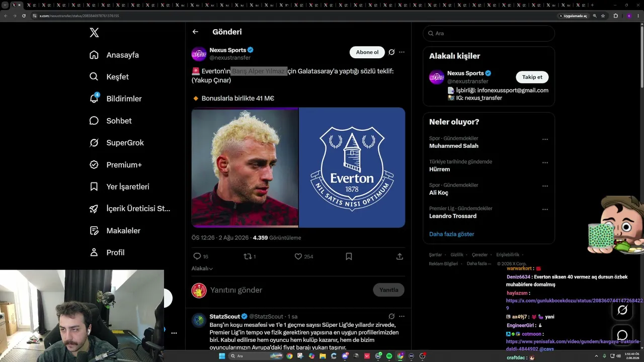The height and width of the screenshot is (362, 644).
Task: Open more options for Leandro Trossard trend
Action: (545, 210)
